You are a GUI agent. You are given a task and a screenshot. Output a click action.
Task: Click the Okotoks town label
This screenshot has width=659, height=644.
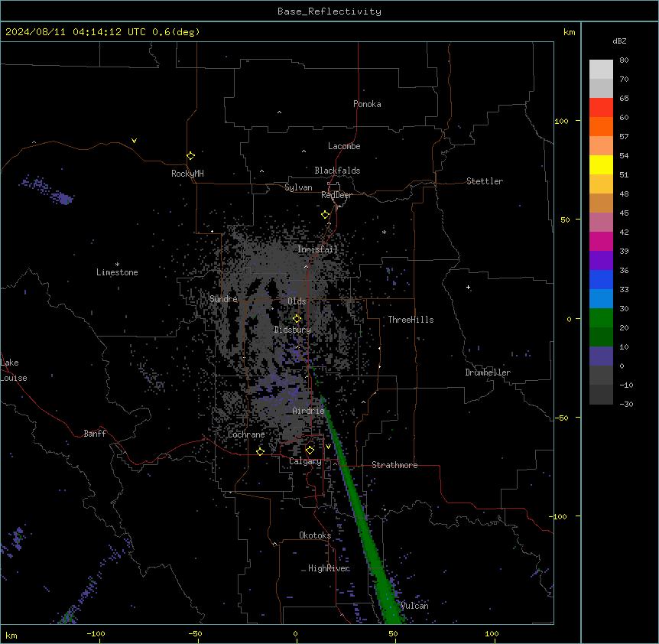click(315, 535)
